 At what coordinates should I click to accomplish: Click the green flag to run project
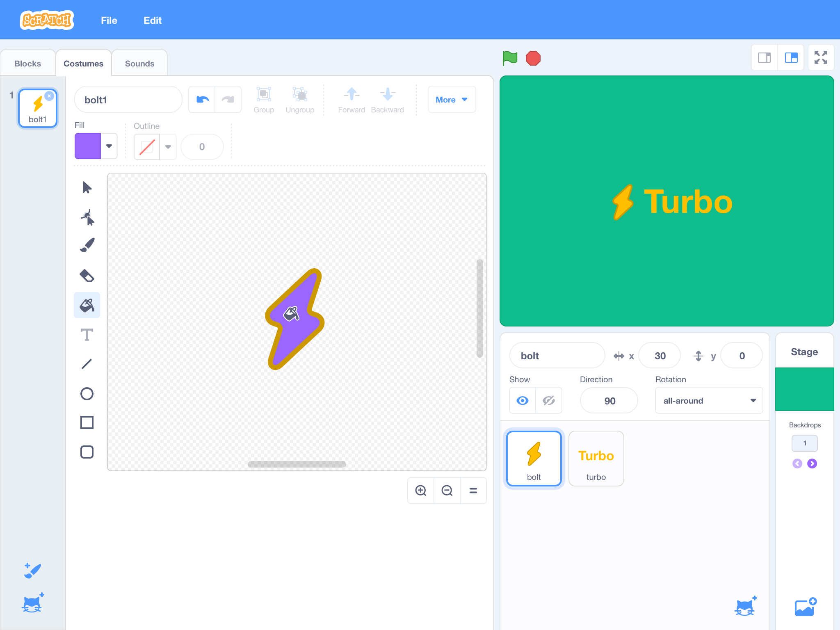click(509, 58)
